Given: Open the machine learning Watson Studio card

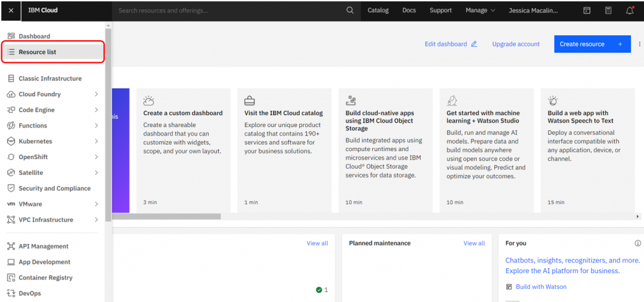Looking at the screenshot, I should (486, 150).
